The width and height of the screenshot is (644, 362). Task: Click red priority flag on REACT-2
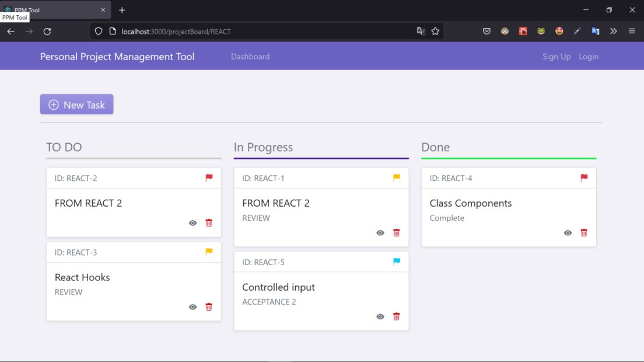[x=209, y=177]
